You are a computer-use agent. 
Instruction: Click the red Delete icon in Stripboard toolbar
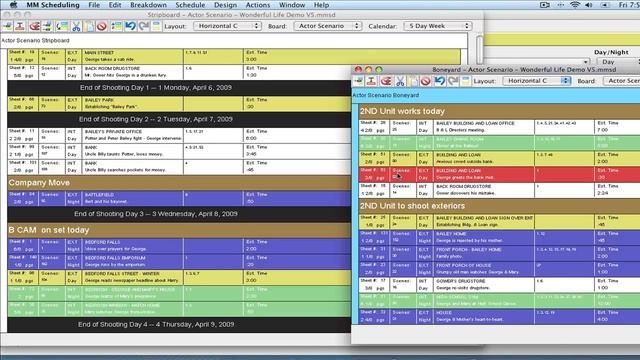102,27
